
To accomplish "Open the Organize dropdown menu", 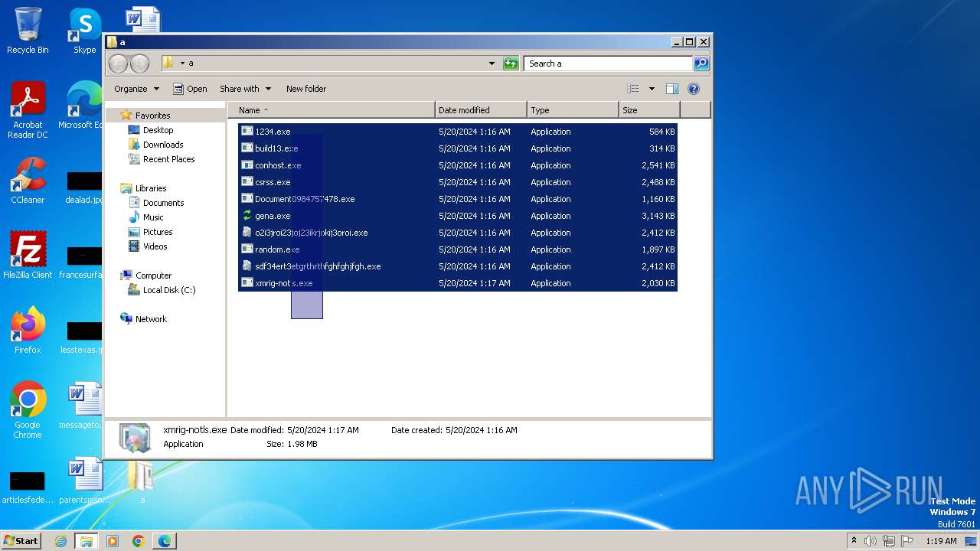I will pyautogui.click(x=136, y=89).
